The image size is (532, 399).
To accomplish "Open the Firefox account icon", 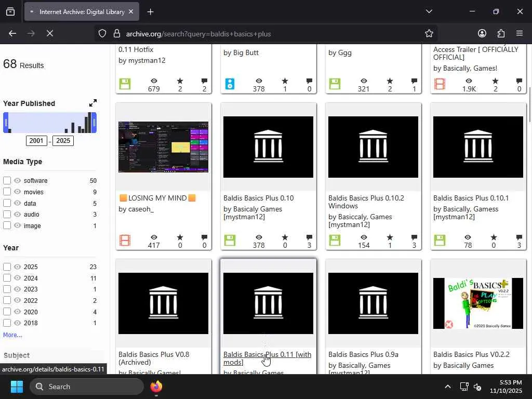I will [482, 33].
